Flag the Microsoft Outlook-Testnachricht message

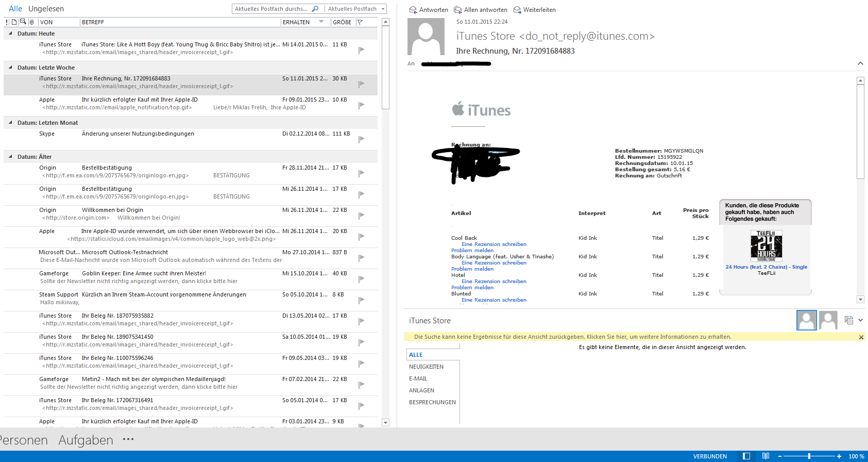[x=362, y=257]
